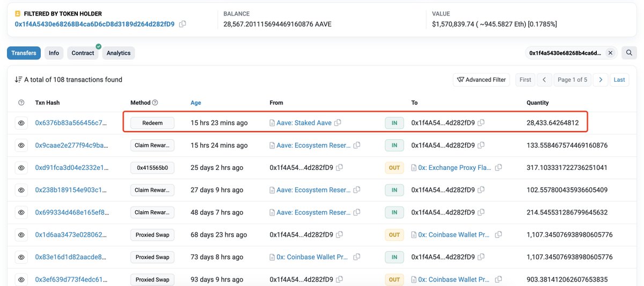This screenshot has height=286, width=644.
Task: Show Method column help tooltip icon
Action: tap(155, 103)
